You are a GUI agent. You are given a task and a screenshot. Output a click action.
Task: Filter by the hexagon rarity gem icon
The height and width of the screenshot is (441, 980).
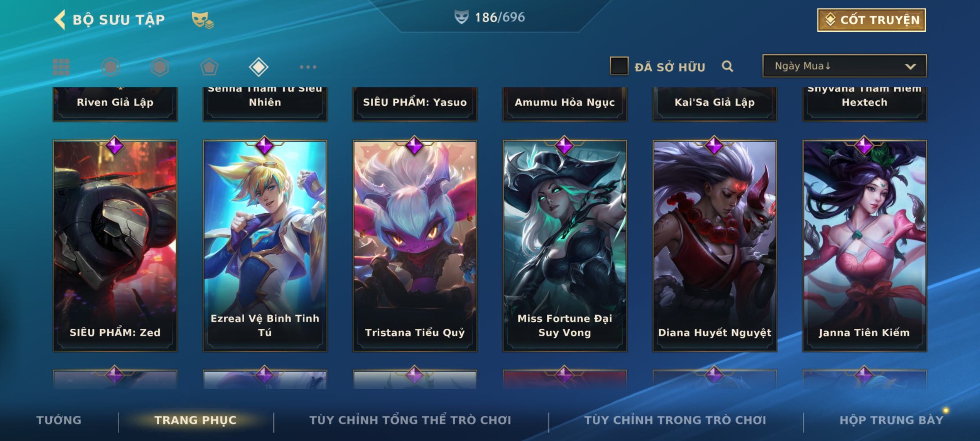coord(160,67)
